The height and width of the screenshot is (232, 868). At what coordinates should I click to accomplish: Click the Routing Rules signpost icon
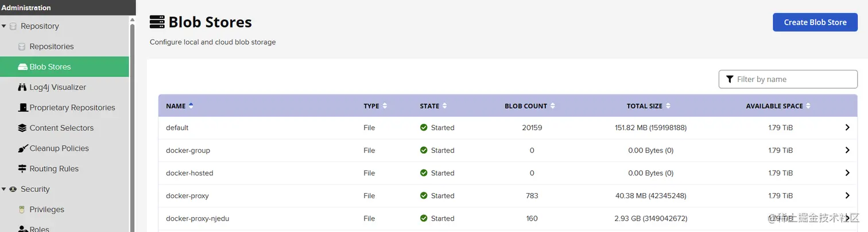[22, 169]
